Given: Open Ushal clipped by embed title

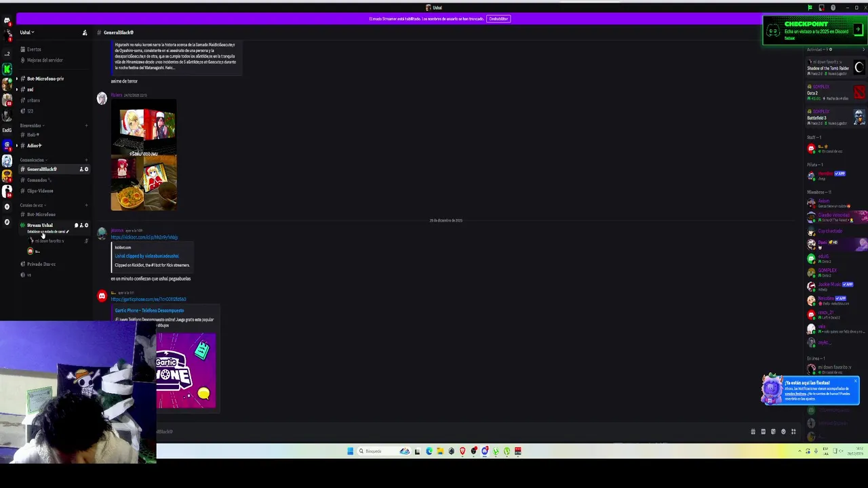Looking at the screenshot, I should [146, 256].
